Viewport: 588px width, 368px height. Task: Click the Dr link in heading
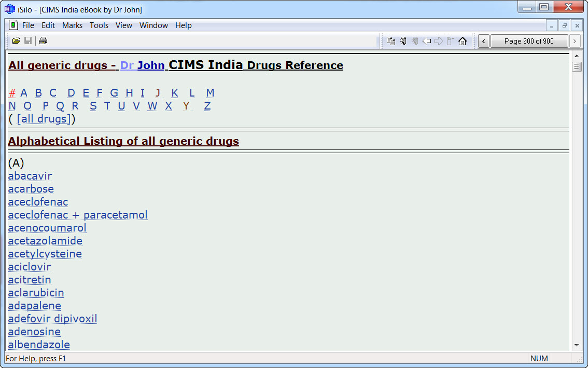(x=127, y=65)
